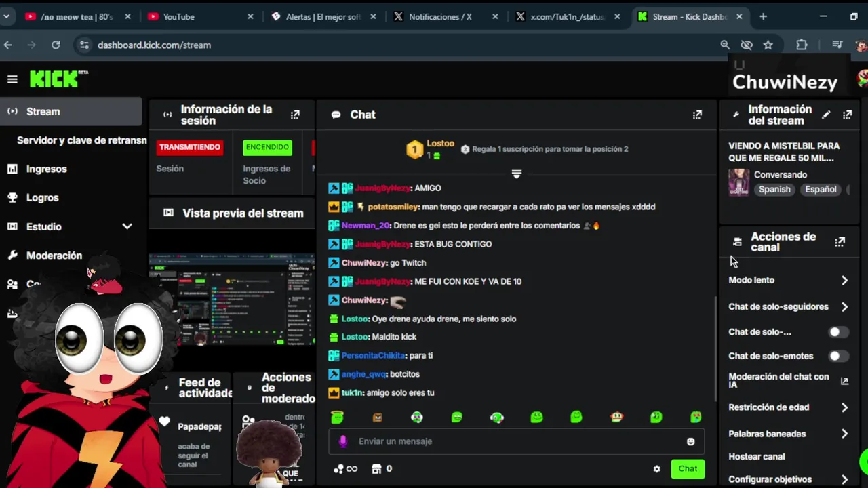868x488 pixels.
Task: Edit stream info with the pencil icon
Action: click(825, 115)
